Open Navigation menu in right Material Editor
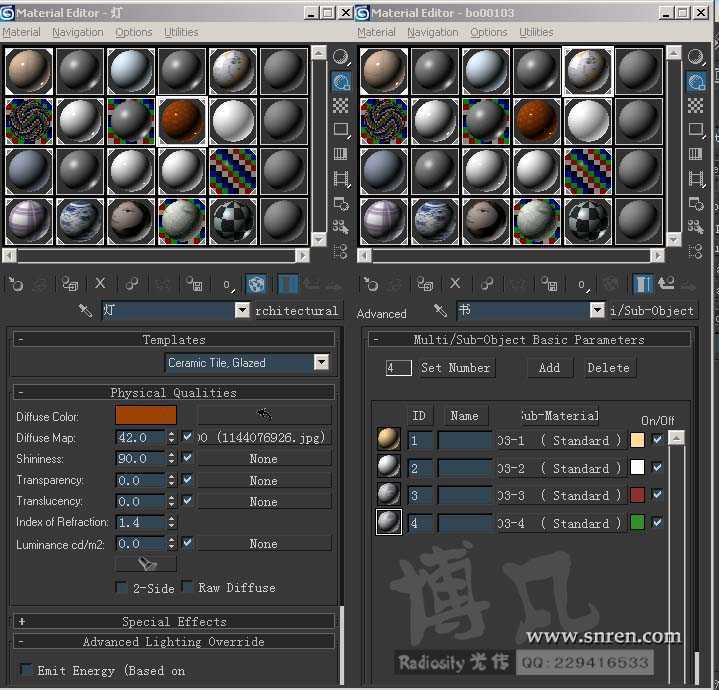The width and height of the screenshot is (719, 690). point(433,32)
